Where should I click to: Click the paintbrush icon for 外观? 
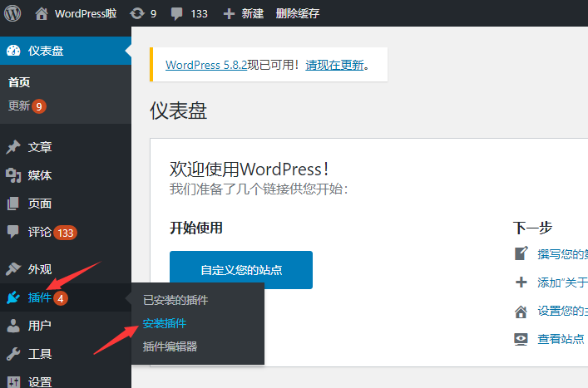[x=13, y=269]
